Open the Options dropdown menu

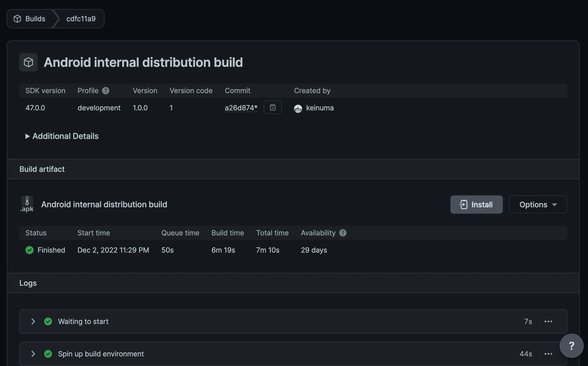tap(538, 204)
